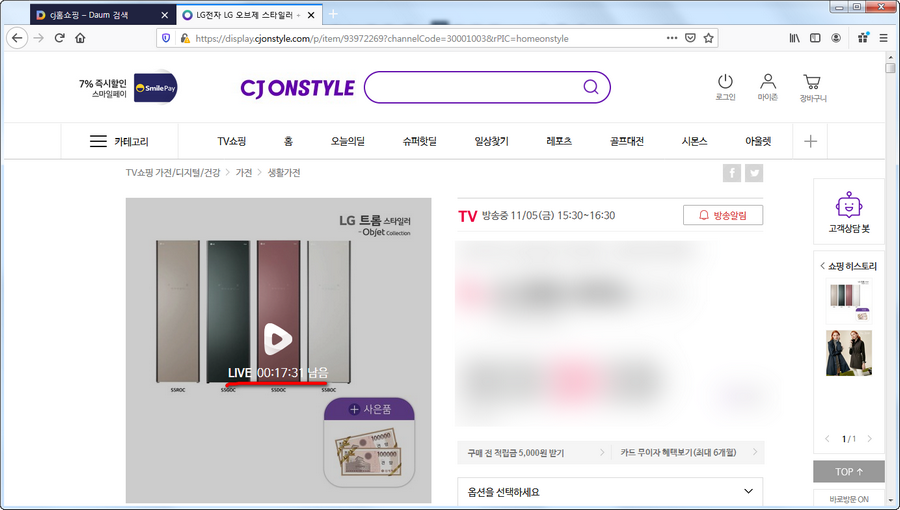Select 홈 menu item
The image size is (900, 510).
(x=288, y=141)
